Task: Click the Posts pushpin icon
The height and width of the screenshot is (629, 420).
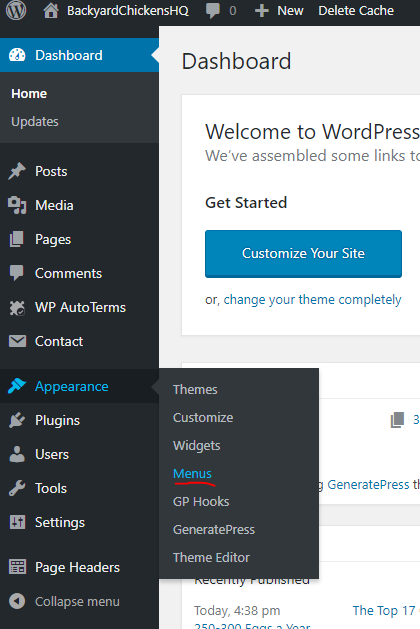Action: point(17,171)
